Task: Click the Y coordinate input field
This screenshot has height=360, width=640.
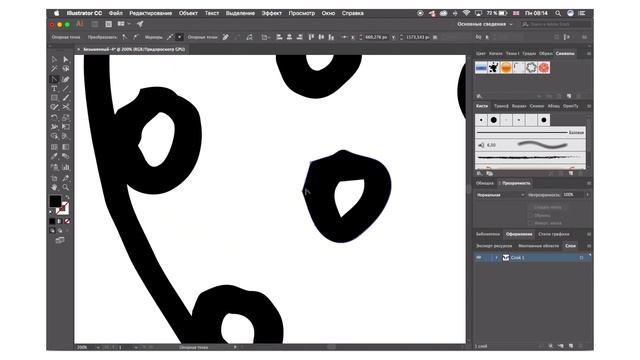Action: (x=417, y=37)
